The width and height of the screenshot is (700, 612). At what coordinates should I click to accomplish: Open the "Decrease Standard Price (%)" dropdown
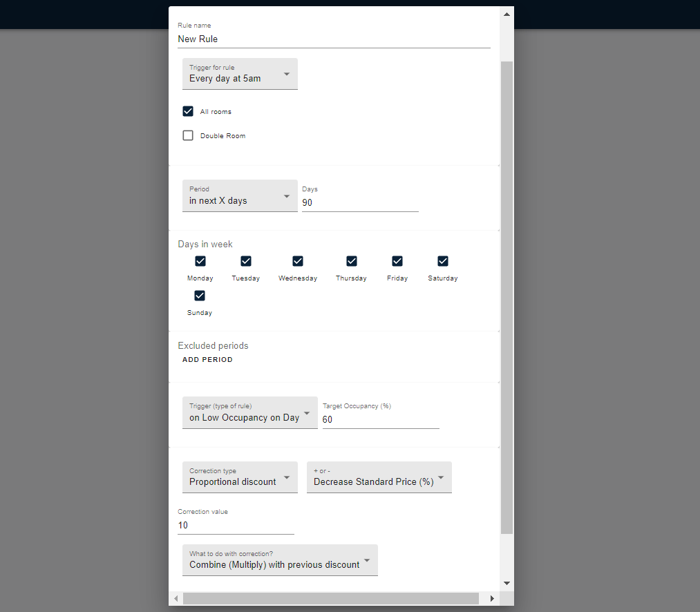pos(379,477)
